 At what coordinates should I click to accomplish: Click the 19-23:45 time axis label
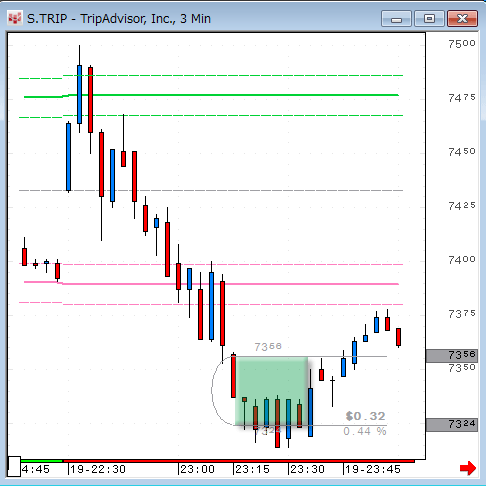pyautogui.click(x=373, y=469)
